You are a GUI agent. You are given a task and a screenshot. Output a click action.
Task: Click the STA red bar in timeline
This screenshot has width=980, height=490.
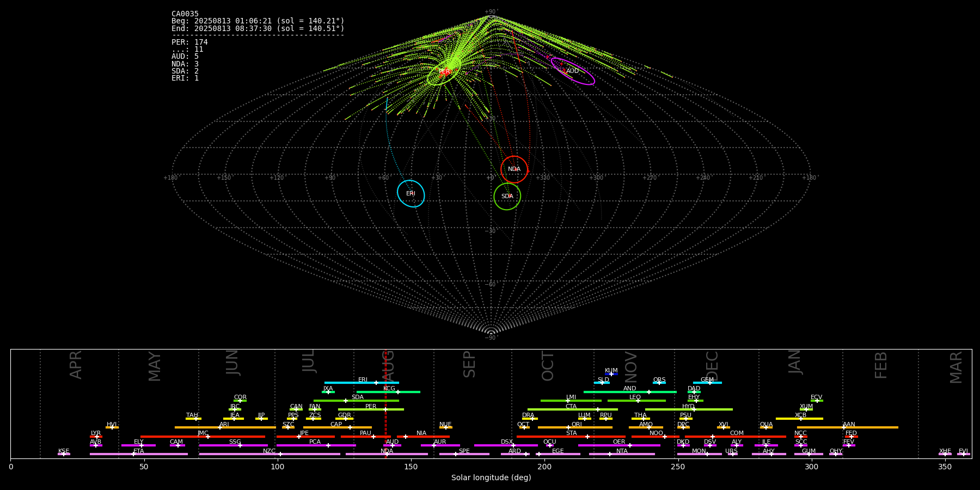pyautogui.click(x=571, y=436)
